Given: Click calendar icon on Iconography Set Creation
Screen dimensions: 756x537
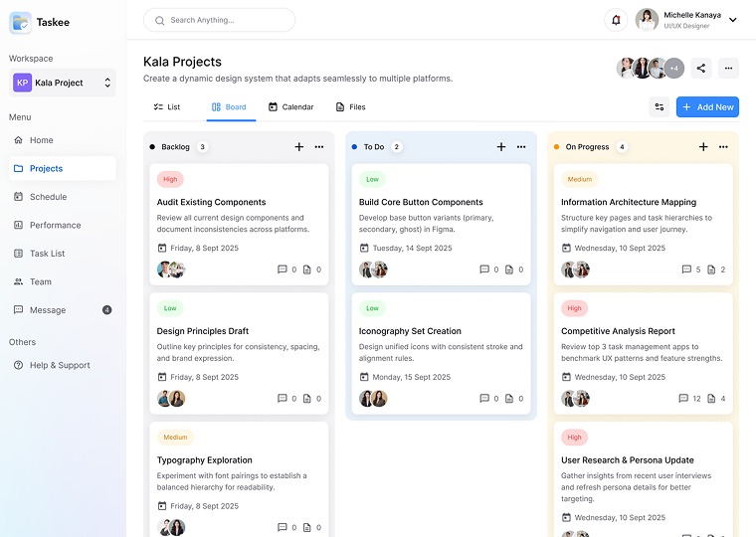Looking at the screenshot, I should (x=364, y=377).
